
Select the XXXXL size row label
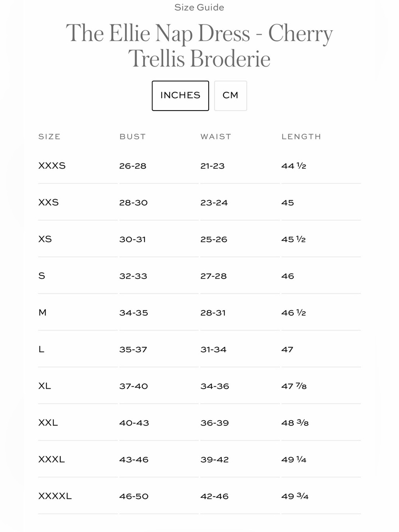(55, 496)
